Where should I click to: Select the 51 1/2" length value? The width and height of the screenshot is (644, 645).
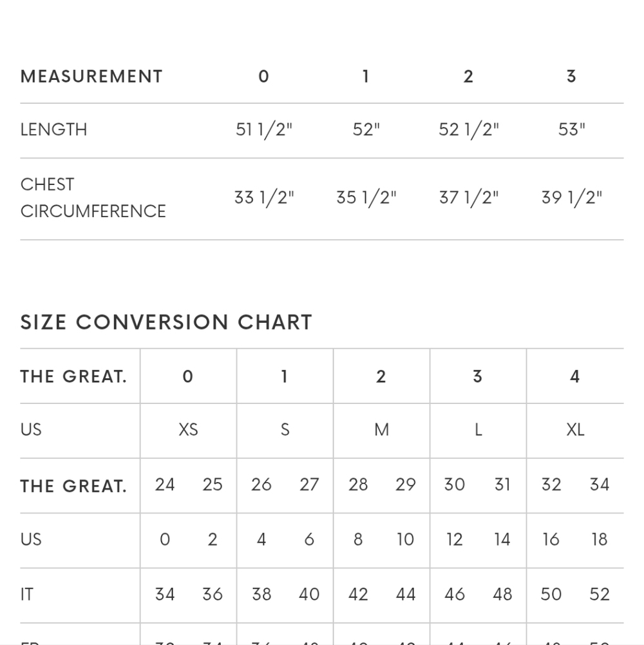coord(263,130)
